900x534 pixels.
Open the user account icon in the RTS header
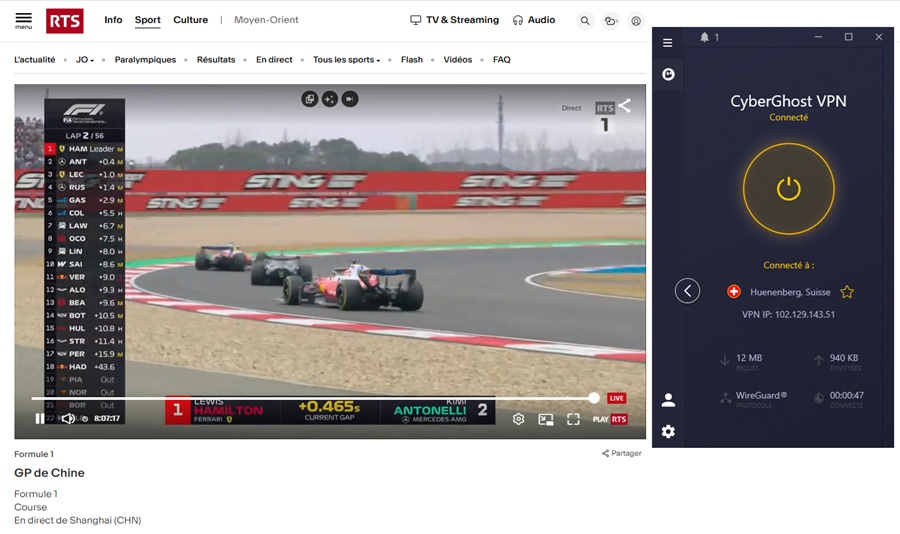(636, 21)
